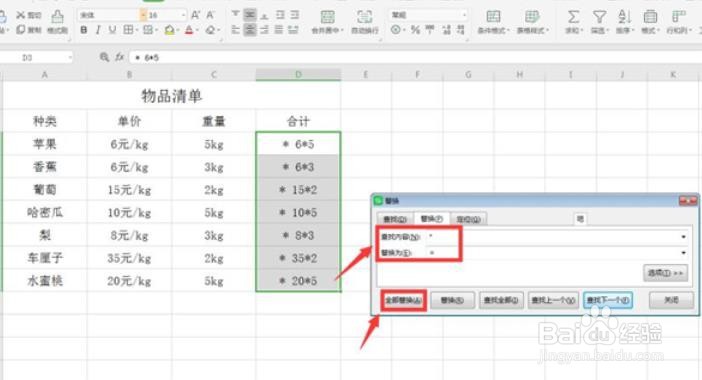The image size is (702, 380).
Task: Expand Replace with history dropdown arrow
Action: click(683, 253)
